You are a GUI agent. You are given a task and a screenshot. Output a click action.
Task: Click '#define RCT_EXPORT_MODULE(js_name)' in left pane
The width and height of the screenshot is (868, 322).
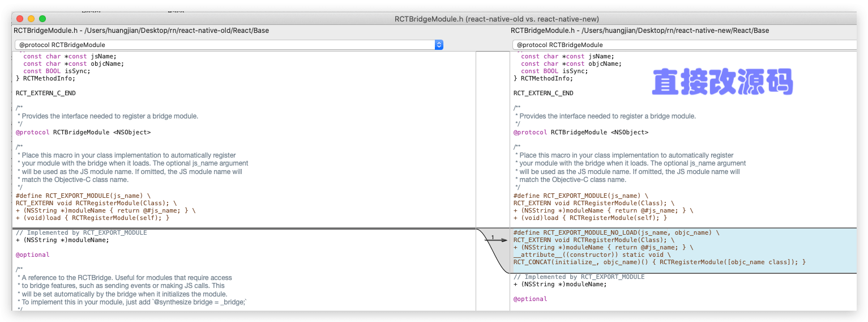[83, 196]
